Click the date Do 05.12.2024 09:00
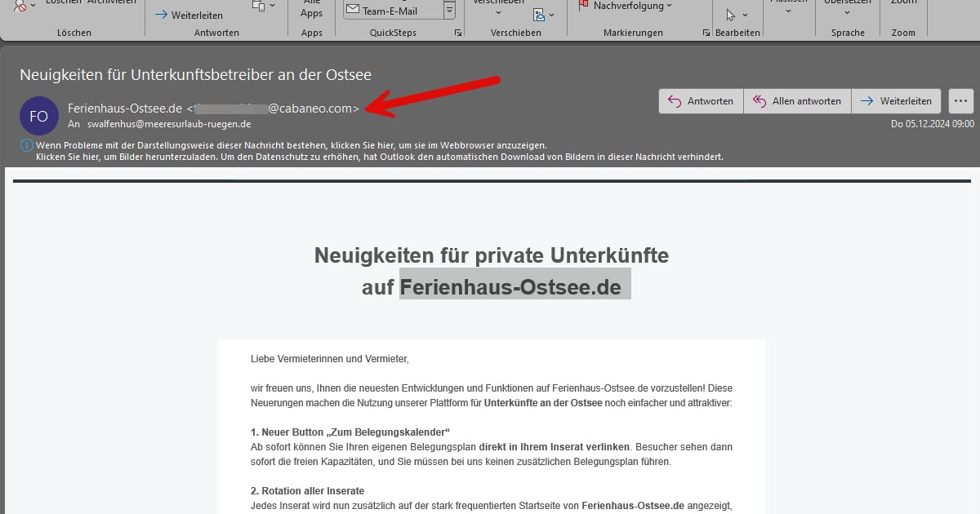This screenshot has width=980, height=514. pos(933,124)
